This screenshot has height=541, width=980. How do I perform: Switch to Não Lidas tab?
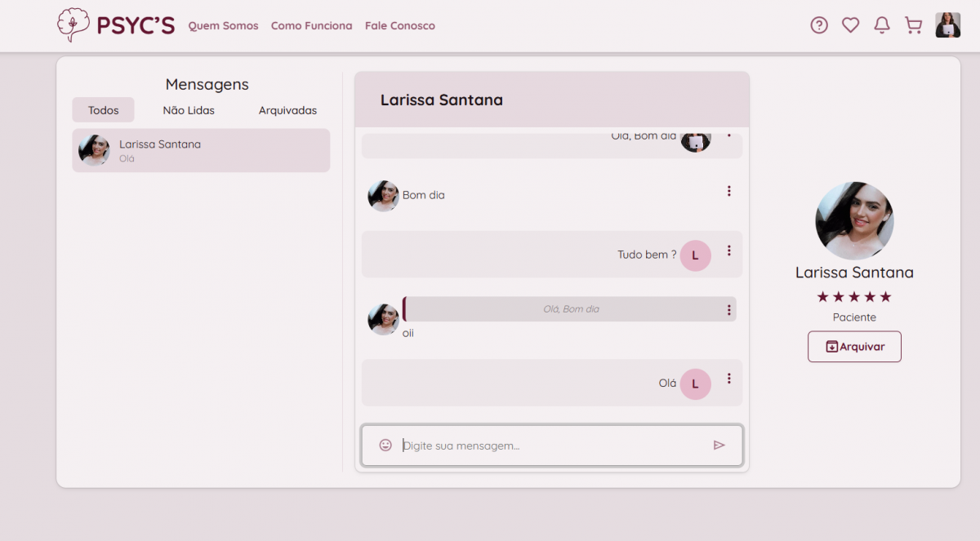click(189, 110)
